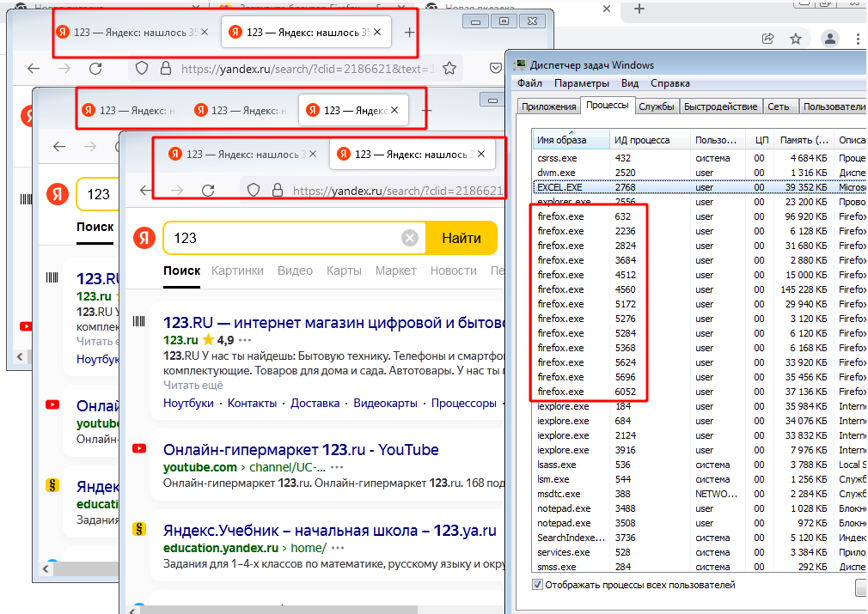
Task: Open the Chrome profile avatar icon
Action: point(829,39)
